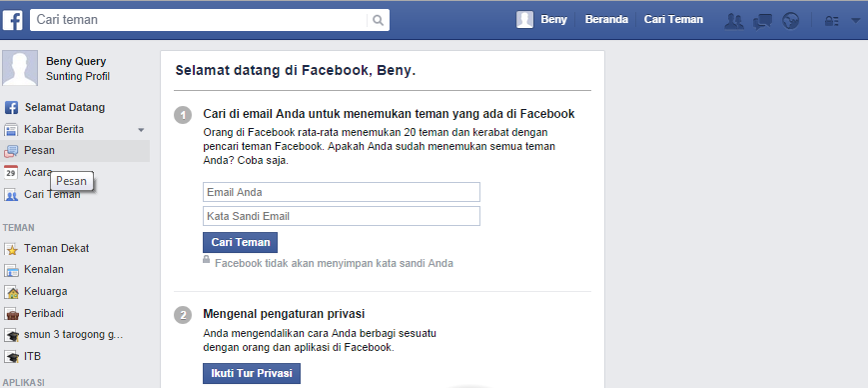The width and height of the screenshot is (868, 388).
Task: Click the APLIKASI section heading
Action: click(23, 382)
